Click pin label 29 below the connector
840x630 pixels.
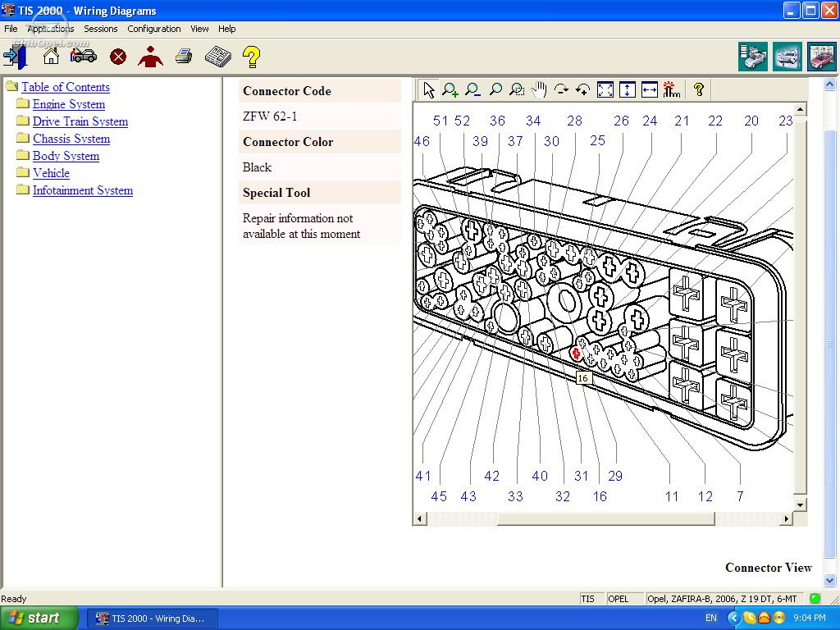[x=615, y=476]
